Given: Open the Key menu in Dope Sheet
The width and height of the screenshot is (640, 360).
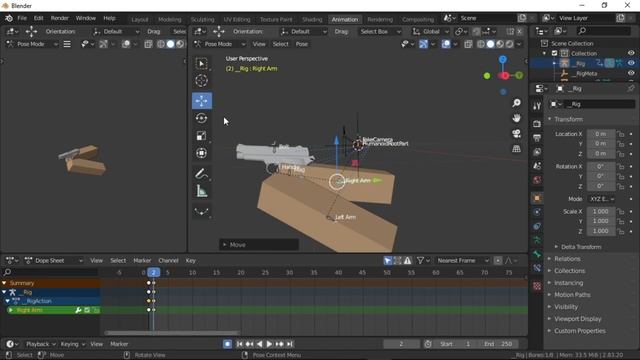Looking at the screenshot, I should [x=191, y=260].
